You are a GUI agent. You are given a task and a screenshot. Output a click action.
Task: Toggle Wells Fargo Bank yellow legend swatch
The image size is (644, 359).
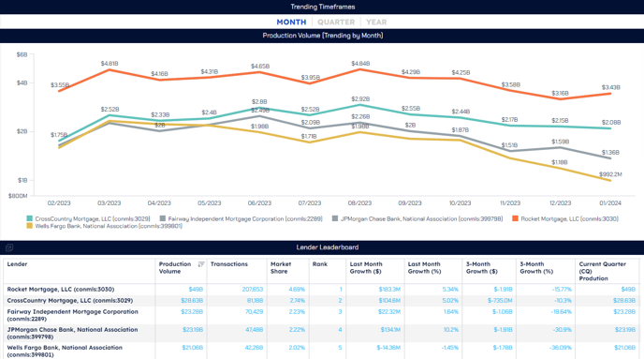30,226
